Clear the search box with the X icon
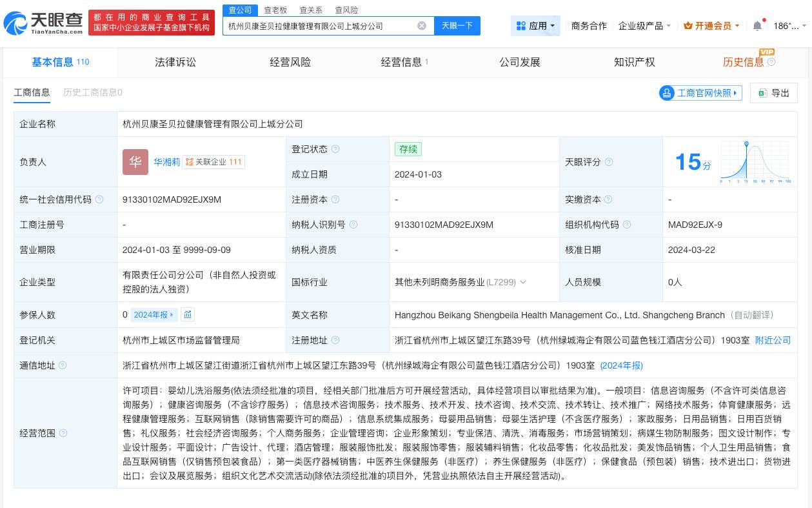Image resolution: width=812 pixels, height=508 pixels. tap(422, 26)
